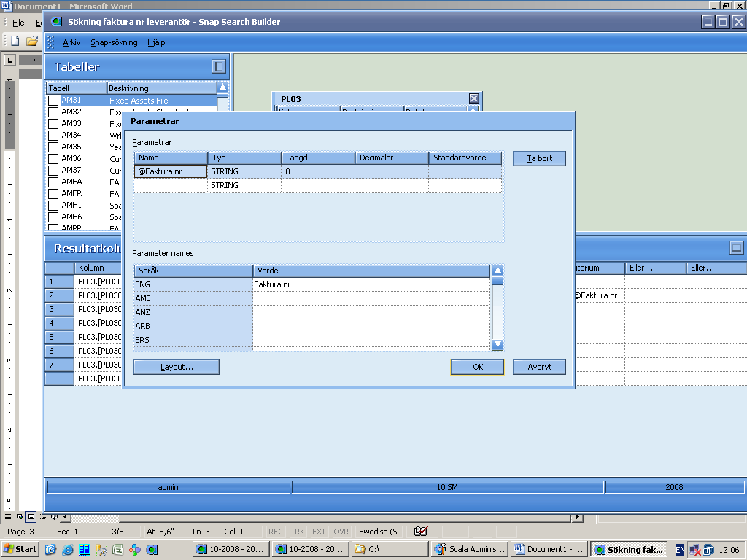Check the AM34 table checkbox
Screen dimensions: 747x560
coord(53,135)
